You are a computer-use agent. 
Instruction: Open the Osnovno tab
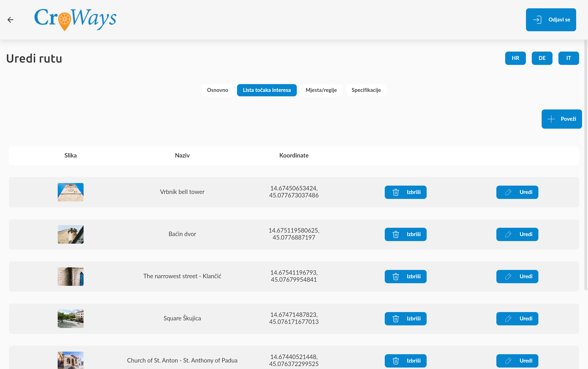tap(217, 90)
